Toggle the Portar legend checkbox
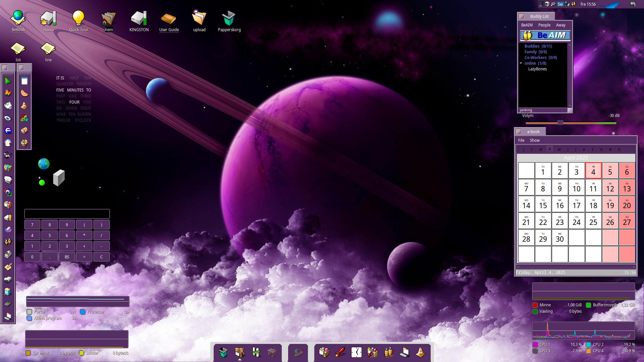 pos(30,312)
